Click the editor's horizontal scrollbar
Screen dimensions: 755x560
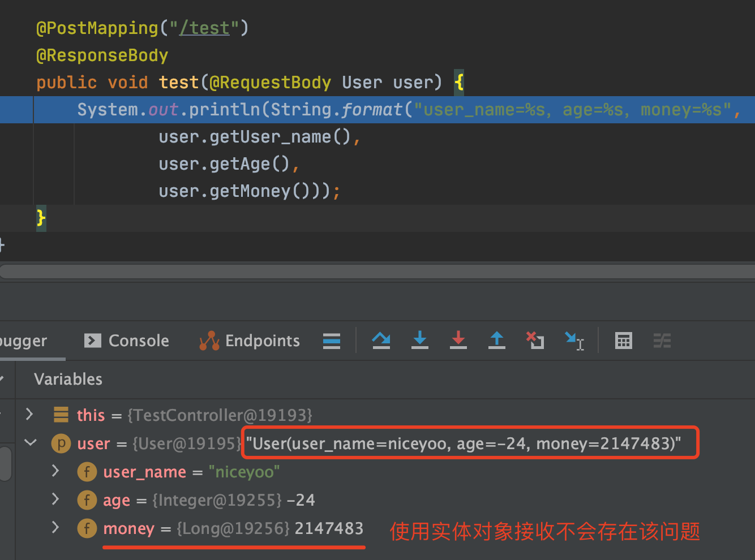click(377, 272)
